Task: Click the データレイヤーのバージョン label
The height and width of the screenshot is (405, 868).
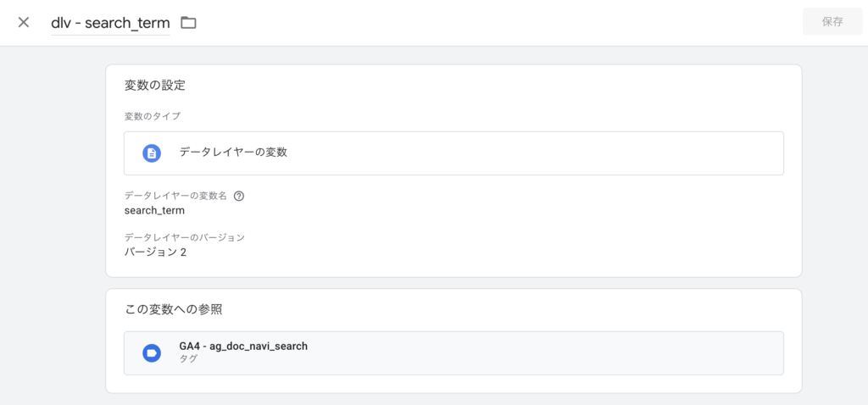Action: (184, 237)
